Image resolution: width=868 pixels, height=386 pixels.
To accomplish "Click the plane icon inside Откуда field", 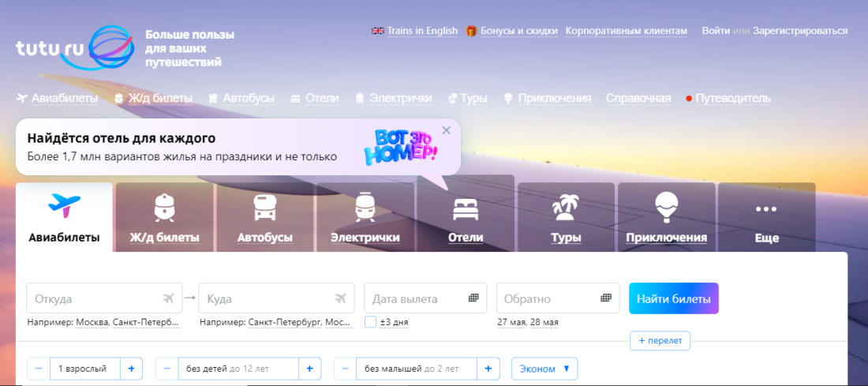I will pos(169,298).
